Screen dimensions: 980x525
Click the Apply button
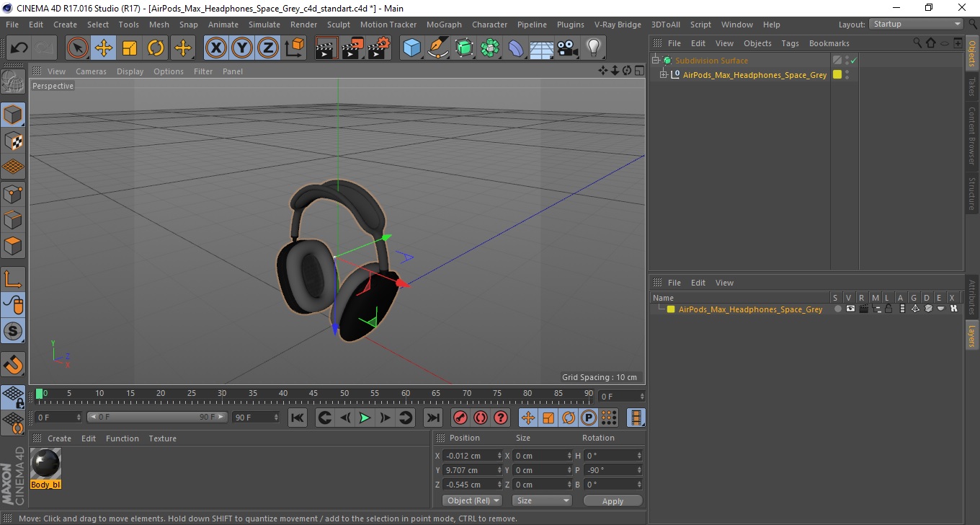(x=612, y=500)
